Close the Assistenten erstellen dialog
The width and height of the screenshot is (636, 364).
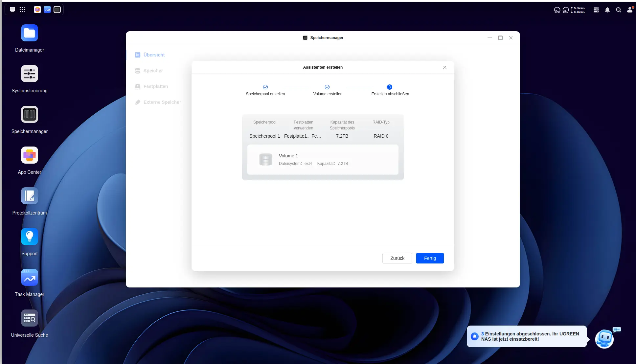tap(445, 67)
